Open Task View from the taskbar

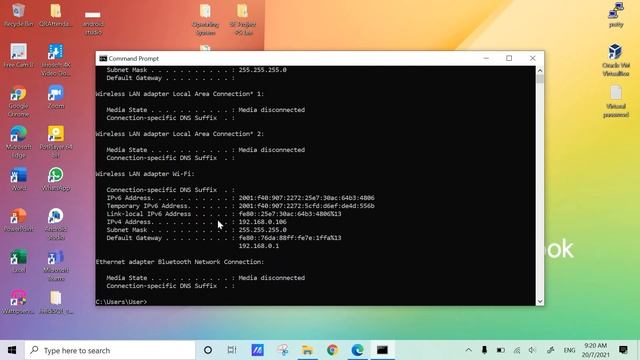[x=232, y=350]
